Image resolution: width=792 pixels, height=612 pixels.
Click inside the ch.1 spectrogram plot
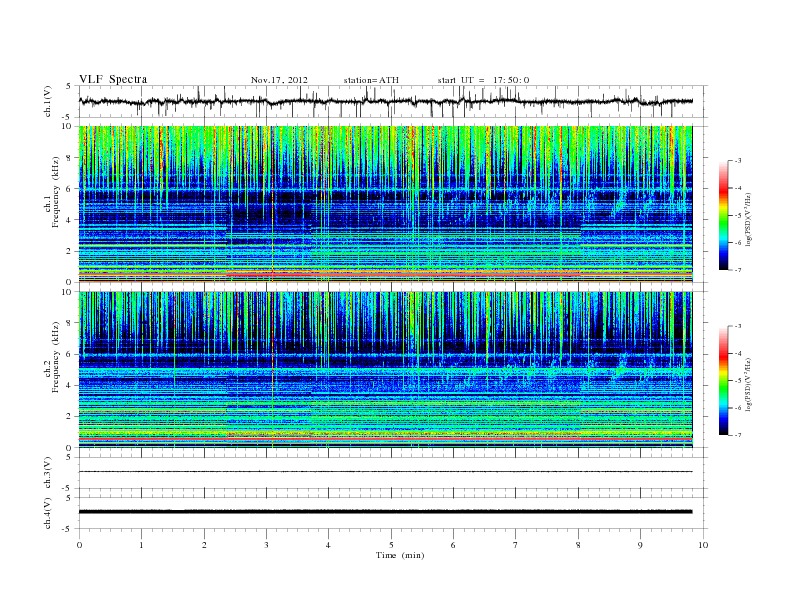click(x=386, y=204)
